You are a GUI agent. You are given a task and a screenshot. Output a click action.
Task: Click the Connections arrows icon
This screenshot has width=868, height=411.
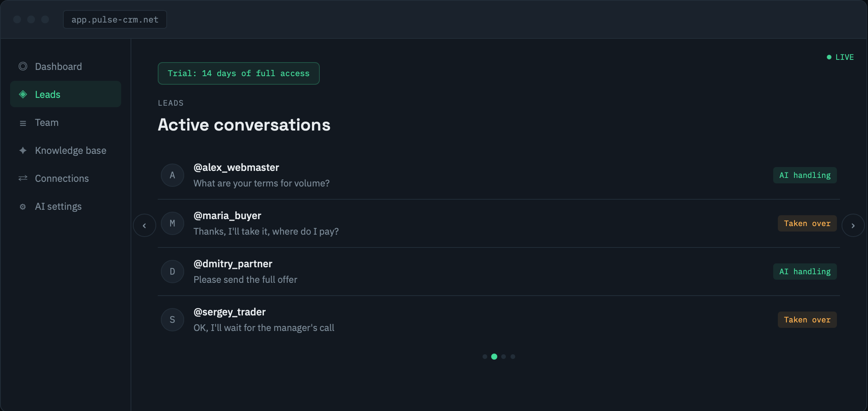click(x=23, y=178)
